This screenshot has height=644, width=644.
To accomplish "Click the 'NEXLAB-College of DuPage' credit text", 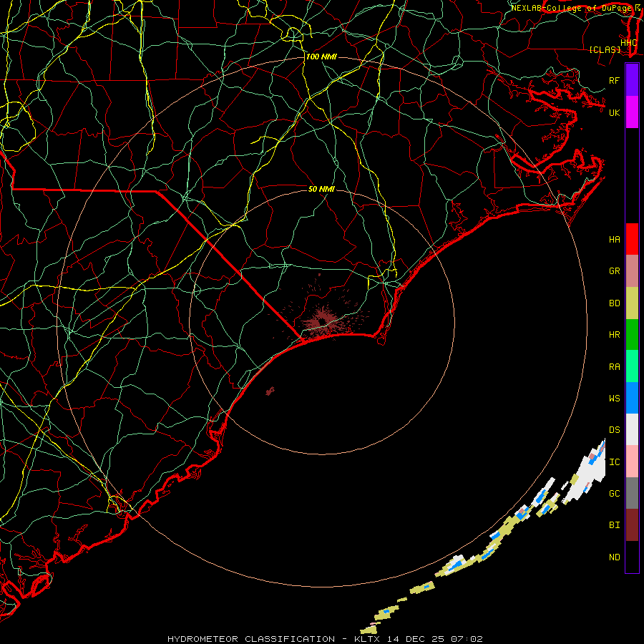I will (x=571, y=8).
